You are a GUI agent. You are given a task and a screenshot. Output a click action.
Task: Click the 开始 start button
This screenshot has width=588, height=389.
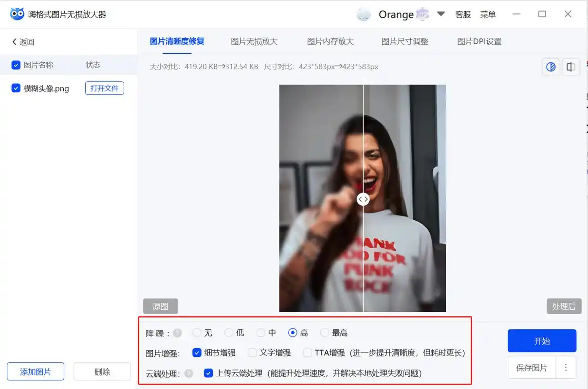(x=542, y=341)
